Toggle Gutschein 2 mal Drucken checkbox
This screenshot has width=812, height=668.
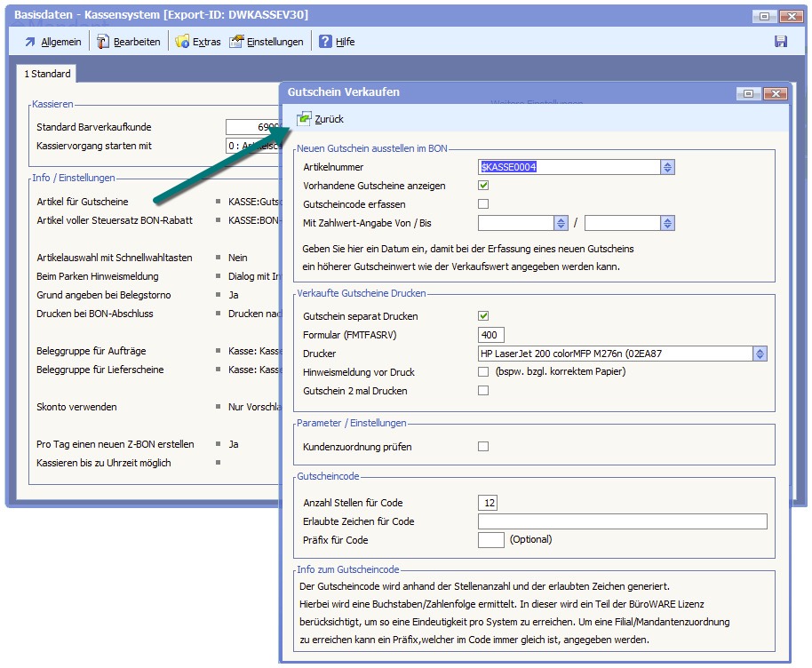(483, 391)
